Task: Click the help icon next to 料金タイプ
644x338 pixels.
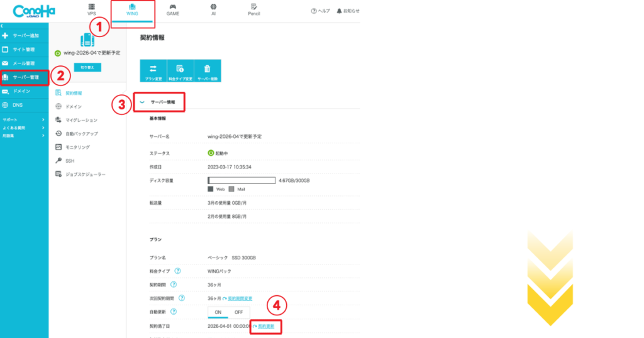Action: 177,271
